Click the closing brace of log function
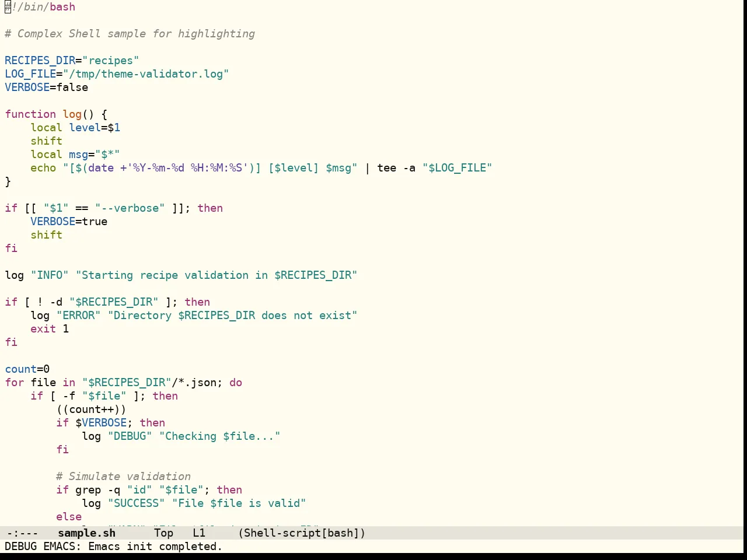 pos(8,181)
